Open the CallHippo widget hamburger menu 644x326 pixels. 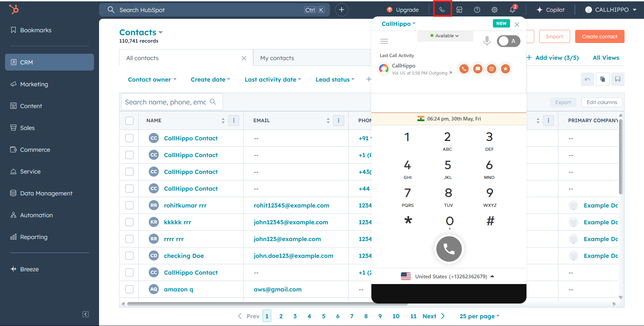click(384, 41)
